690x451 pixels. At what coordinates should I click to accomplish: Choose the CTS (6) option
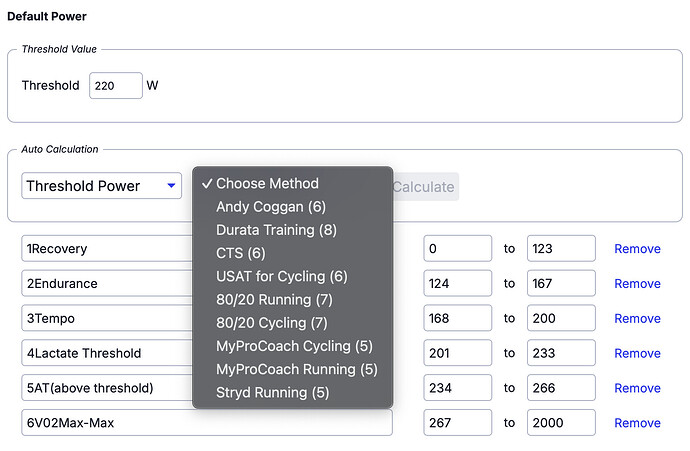point(293,253)
